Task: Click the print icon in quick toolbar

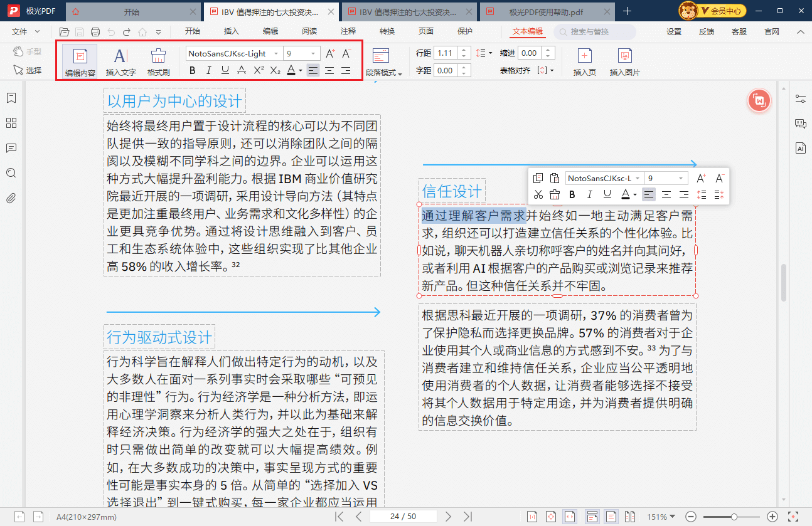Action: (x=95, y=32)
